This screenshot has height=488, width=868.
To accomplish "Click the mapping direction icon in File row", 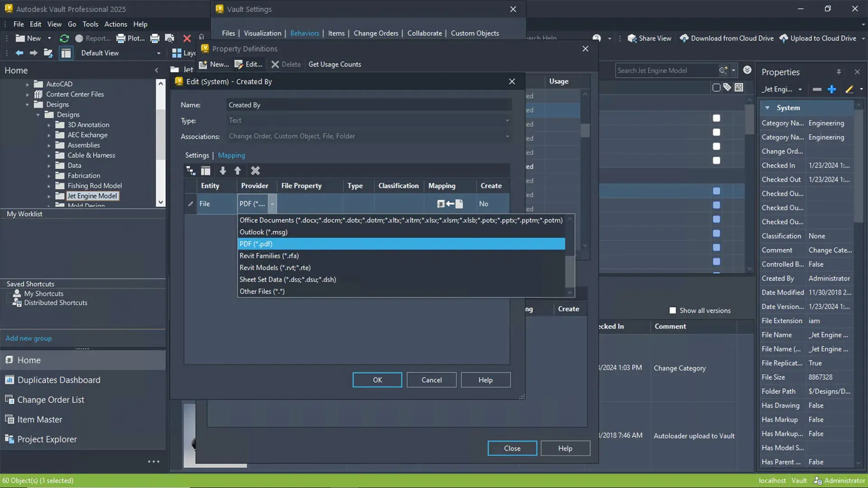I will [x=450, y=204].
